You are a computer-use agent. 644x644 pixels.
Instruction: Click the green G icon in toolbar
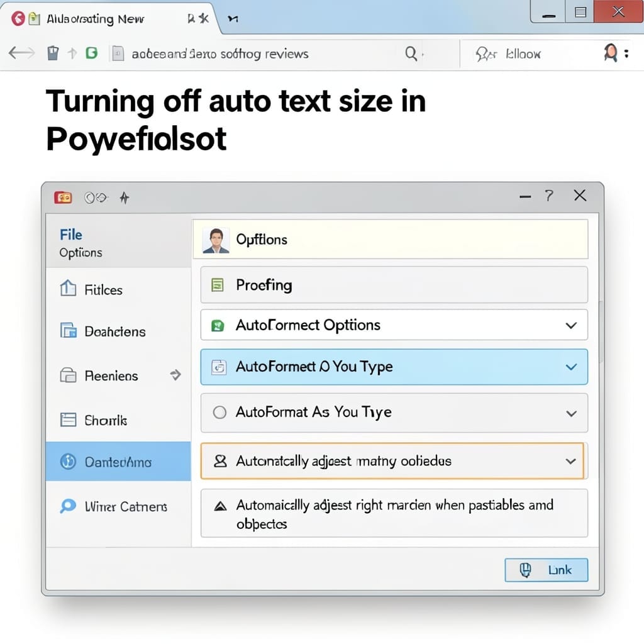click(92, 53)
